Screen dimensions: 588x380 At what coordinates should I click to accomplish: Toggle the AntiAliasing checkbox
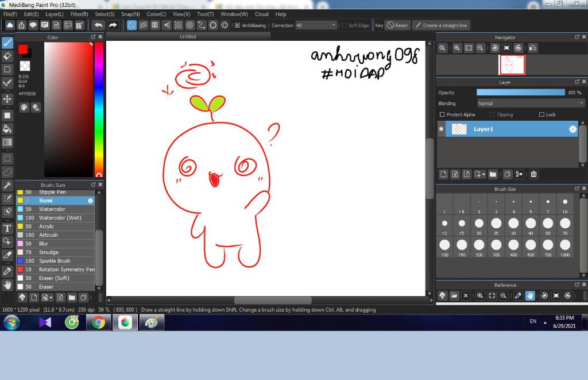click(x=237, y=25)
